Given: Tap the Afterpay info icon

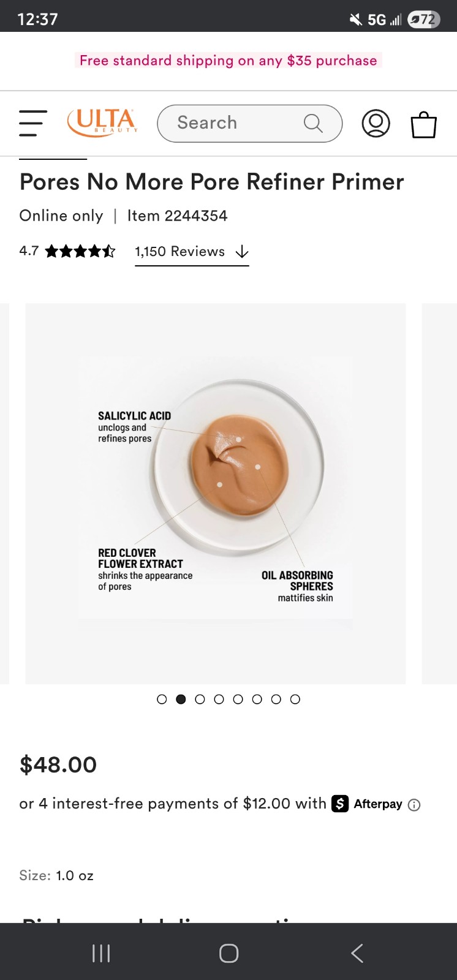Looking at the screenshot, I should click(x=414, y=805).
